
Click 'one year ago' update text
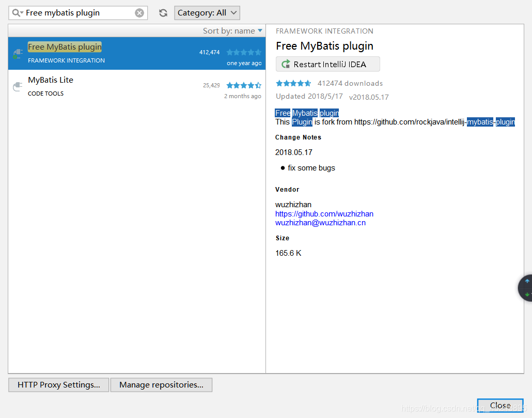[x=244, y=63]
